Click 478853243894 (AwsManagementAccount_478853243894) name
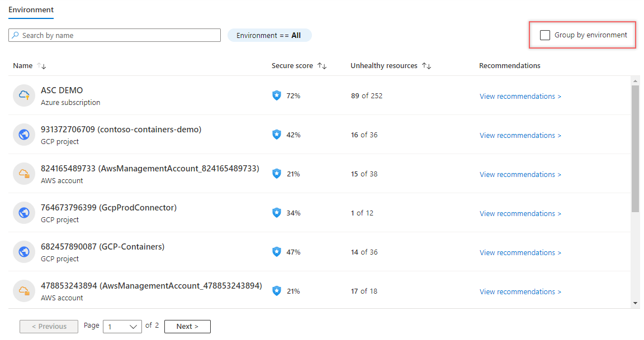This screenshot has height=340, width=644. (x=151, y=285)
